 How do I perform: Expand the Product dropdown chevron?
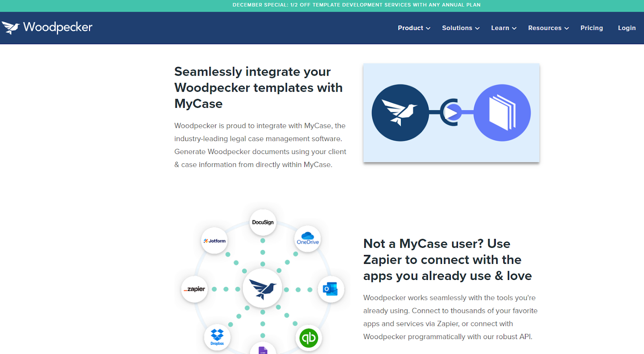428,28
